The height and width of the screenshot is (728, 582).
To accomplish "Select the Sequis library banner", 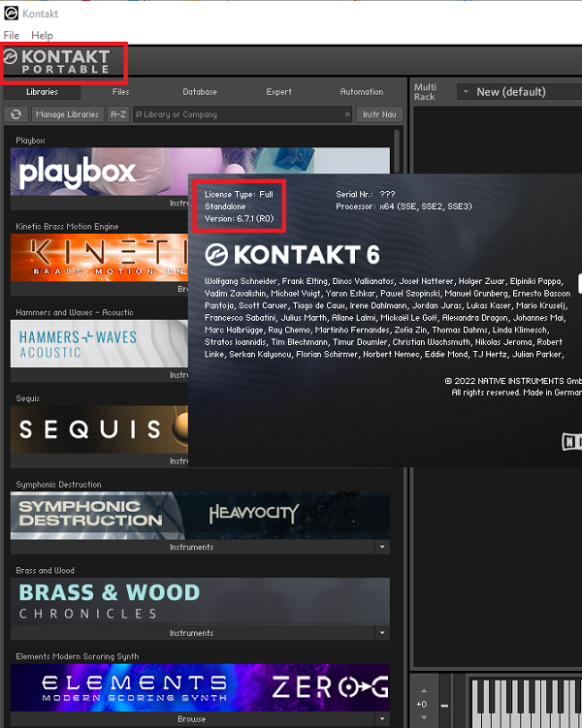I will click(99, 429).
